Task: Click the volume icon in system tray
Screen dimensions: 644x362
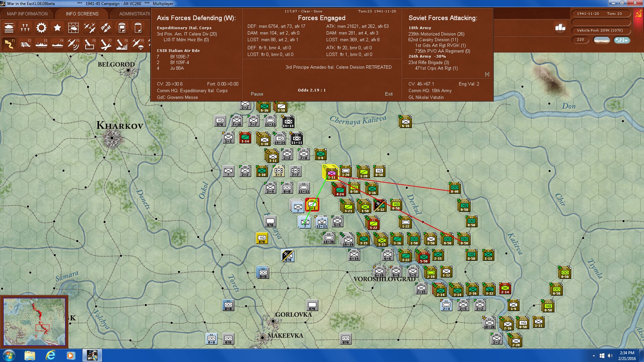Action: tap(610, 356)
